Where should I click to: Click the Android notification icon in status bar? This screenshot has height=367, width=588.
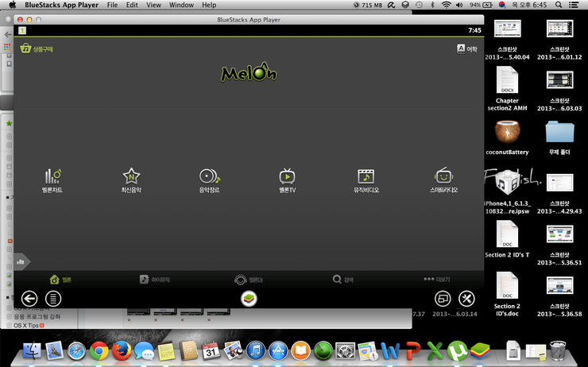[22, 30]
